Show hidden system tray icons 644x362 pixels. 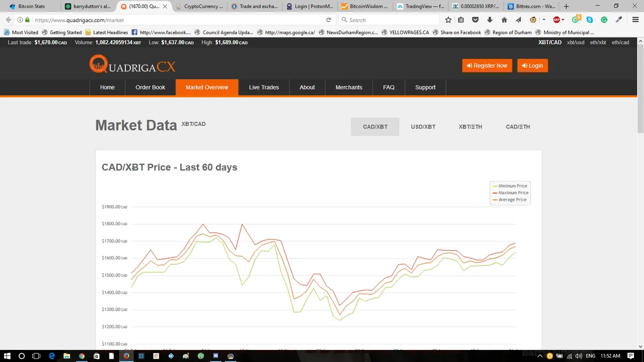(540, 356)
